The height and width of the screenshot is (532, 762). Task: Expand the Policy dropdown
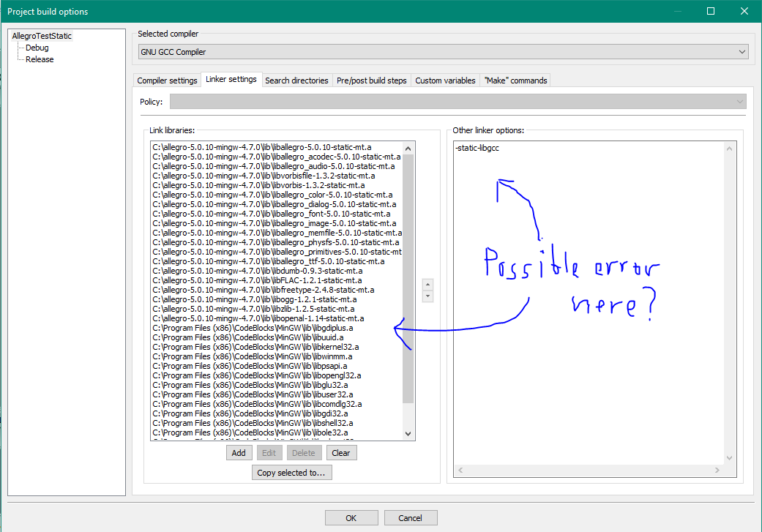(x=457, y=102)
